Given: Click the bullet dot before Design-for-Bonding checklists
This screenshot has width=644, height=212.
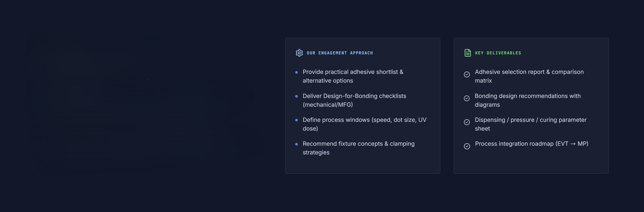Looking at the screenshot, I should pyautogui.click(x=296, y=96).
